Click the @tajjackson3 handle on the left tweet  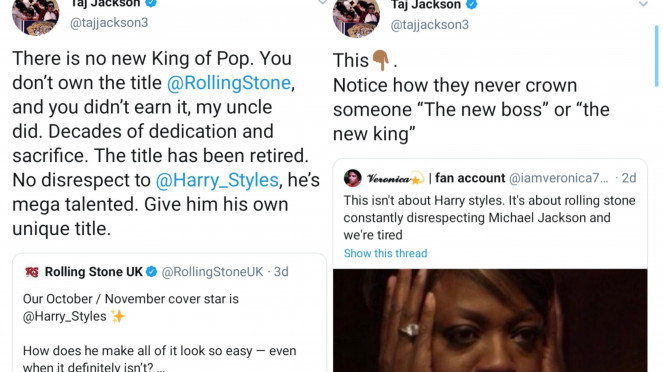click(109, 22)
